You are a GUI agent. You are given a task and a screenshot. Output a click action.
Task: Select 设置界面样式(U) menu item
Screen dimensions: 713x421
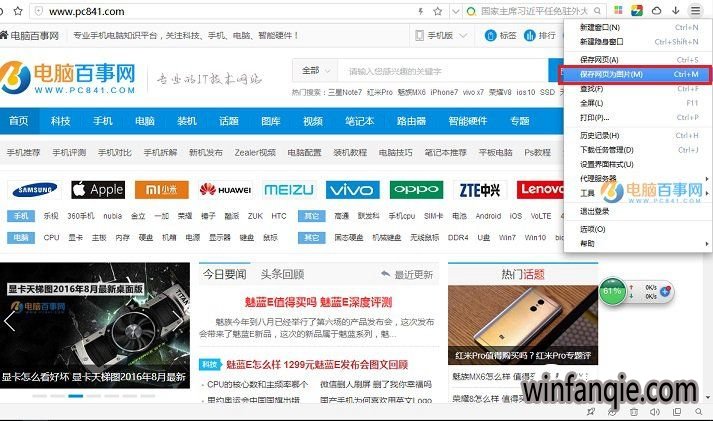(637, 164)
